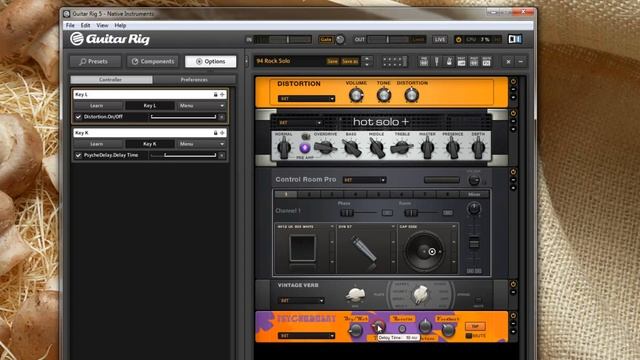The width and height of the screenshot is (640, 360).
Task: Adjust PsycheDelay Delay Time range slider
Action: 183,156
